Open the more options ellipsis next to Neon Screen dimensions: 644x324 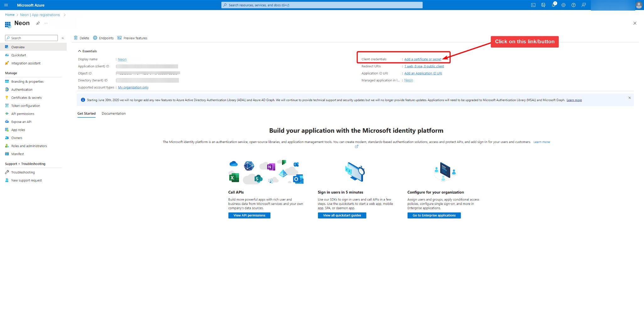[46, 23]
